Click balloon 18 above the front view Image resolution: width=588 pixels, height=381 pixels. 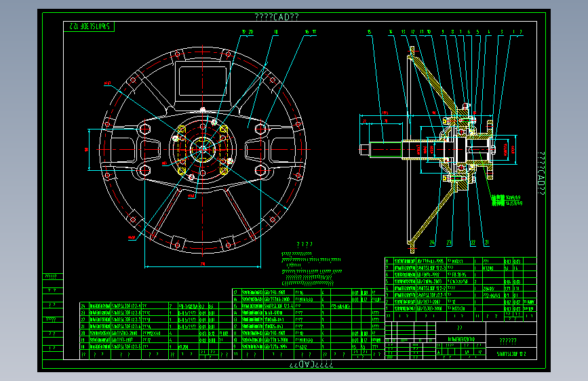click(276, 33)
